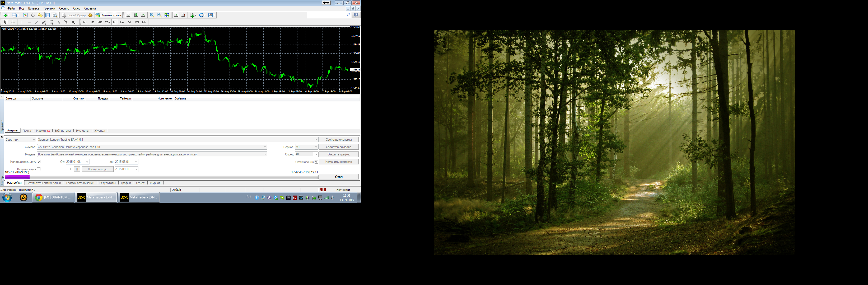This screenshot has height=285, width=868.
Task: Open the Сервис menu
Action: click(64, 8)
